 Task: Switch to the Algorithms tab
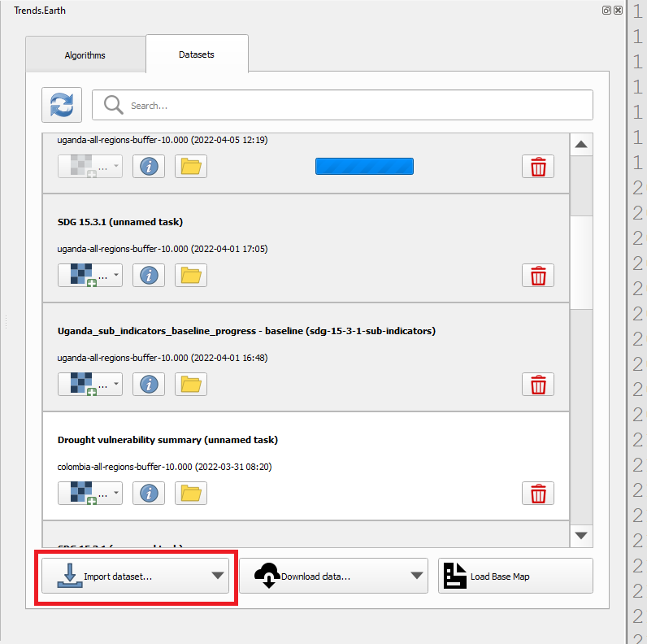click(85, 55)
